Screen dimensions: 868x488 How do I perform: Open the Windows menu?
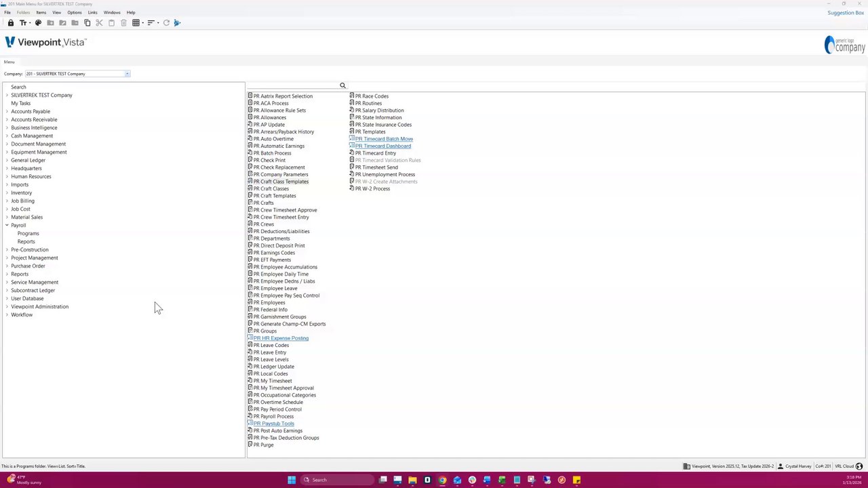click(112, 12)
